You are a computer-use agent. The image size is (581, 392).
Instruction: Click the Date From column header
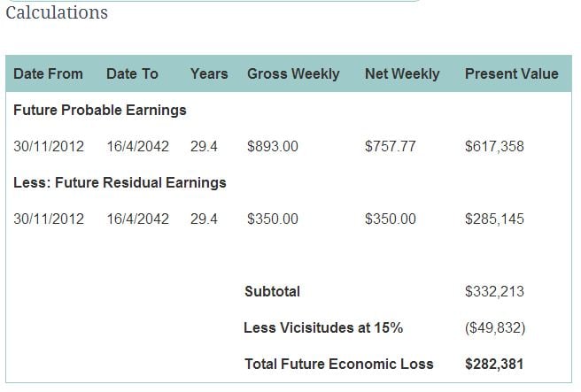point(48,73)
